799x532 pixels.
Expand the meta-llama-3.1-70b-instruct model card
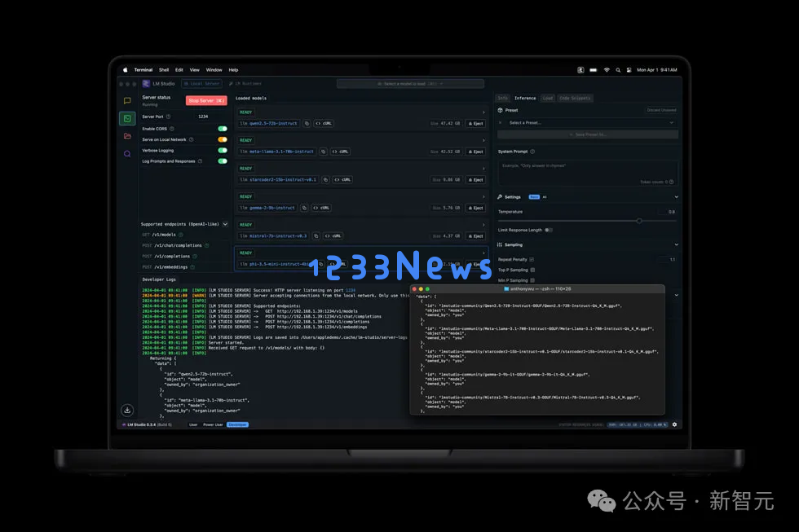click(483, 140)
